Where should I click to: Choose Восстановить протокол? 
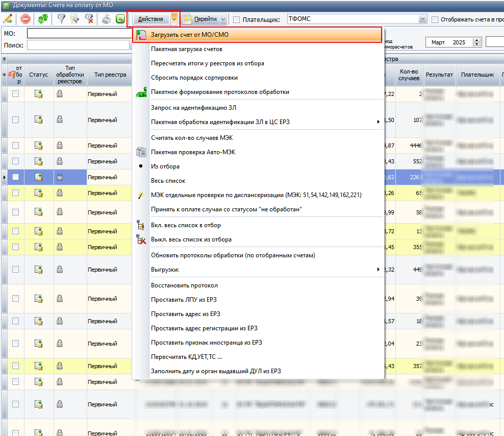click(x=258, y=285)
